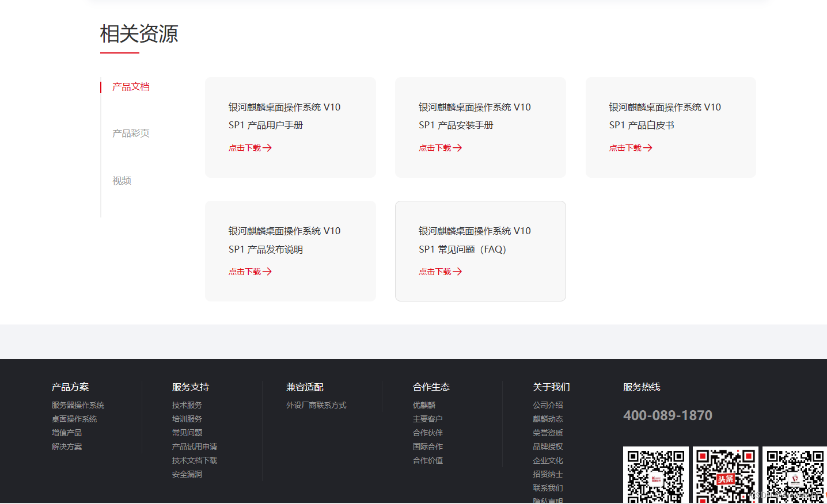Open 麒麟动态 footer link
827x504 pixels.
pos(548,419)
